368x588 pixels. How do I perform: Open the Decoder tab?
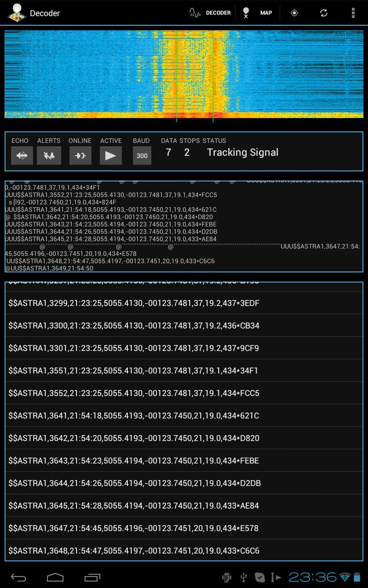210,13
